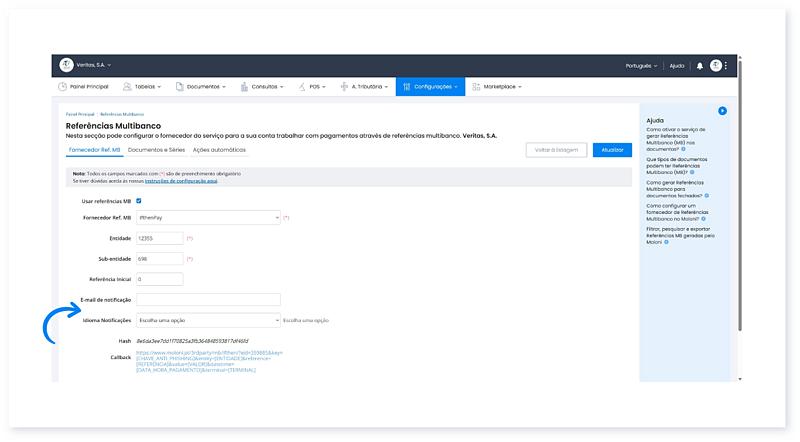The width and height of the screenshot is (800, 442).
Task: Switch to Ações automáticas tab
Action: [x=219, y=150]
